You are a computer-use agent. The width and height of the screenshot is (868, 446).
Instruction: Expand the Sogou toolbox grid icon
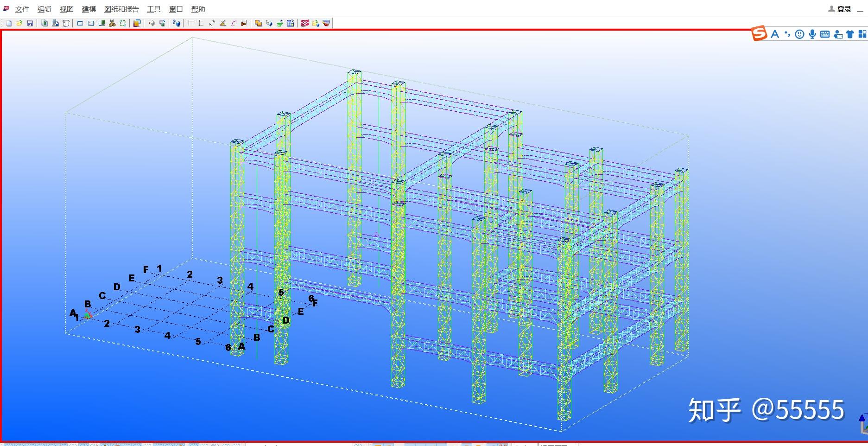(862, 34)
